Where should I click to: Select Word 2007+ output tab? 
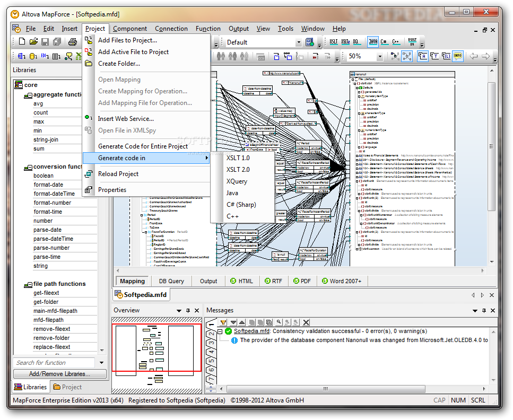pyautogui.click(x=342, y=281)
